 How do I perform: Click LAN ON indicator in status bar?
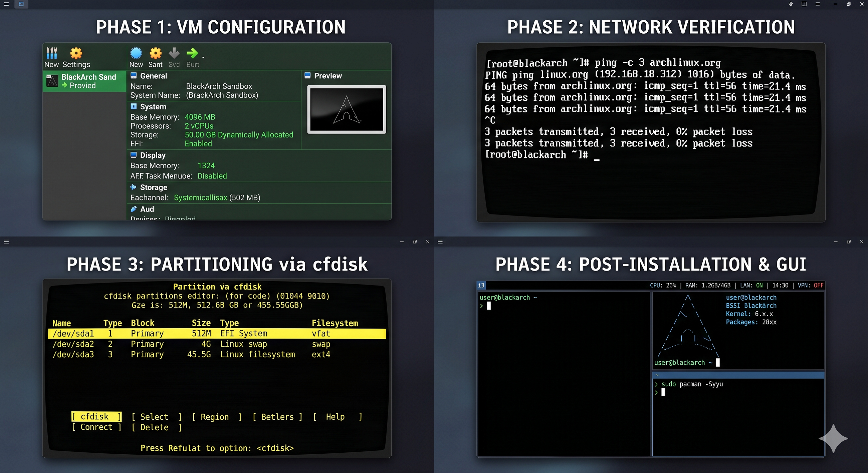coord(751,285)
